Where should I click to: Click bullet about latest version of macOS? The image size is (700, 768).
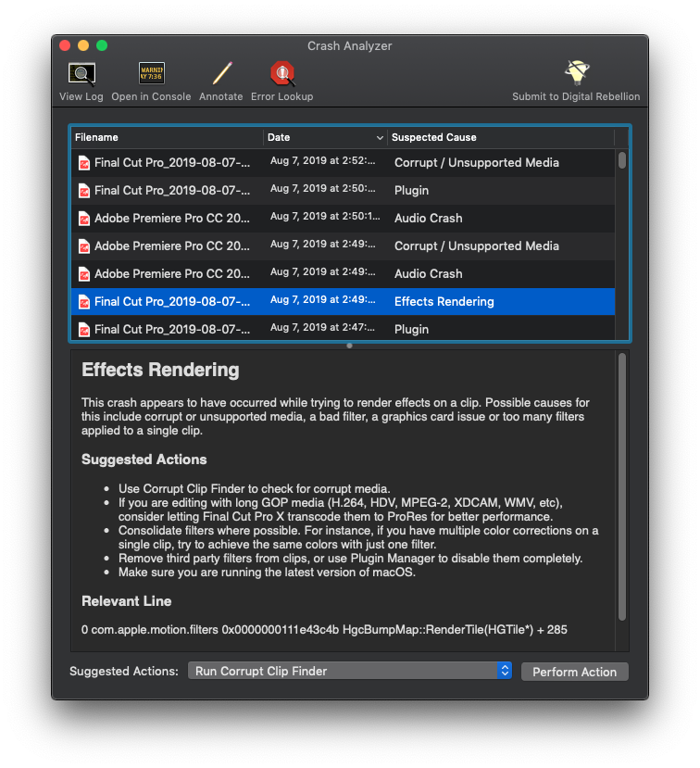[267, 573]
